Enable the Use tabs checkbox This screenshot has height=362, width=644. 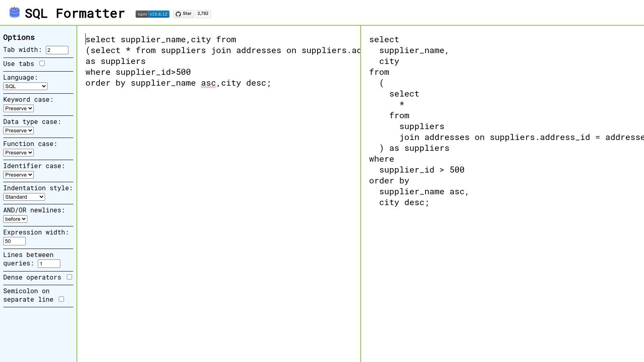42,63
